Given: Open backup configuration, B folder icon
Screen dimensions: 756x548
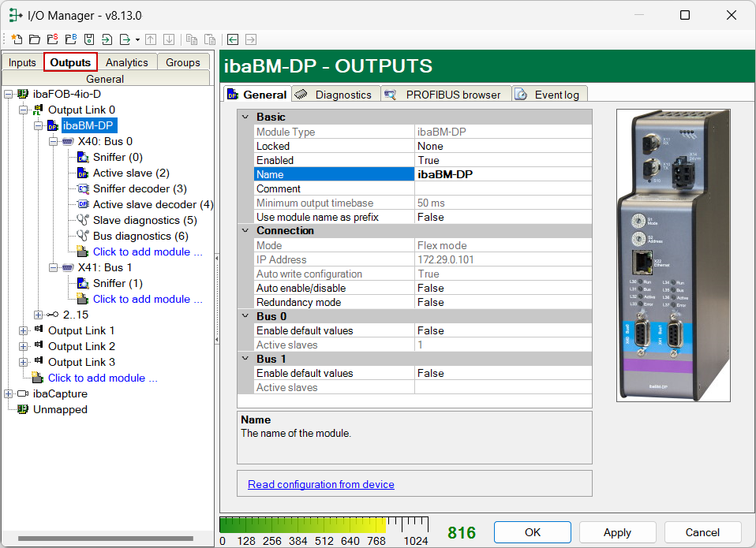Looking at the screenshot, I should click(71, 39).
